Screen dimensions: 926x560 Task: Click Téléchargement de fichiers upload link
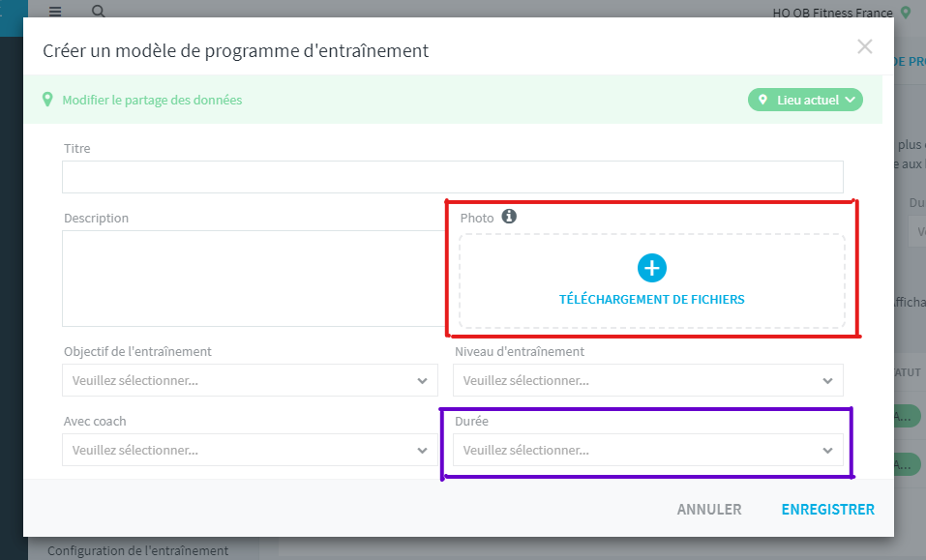click(652, 299)
